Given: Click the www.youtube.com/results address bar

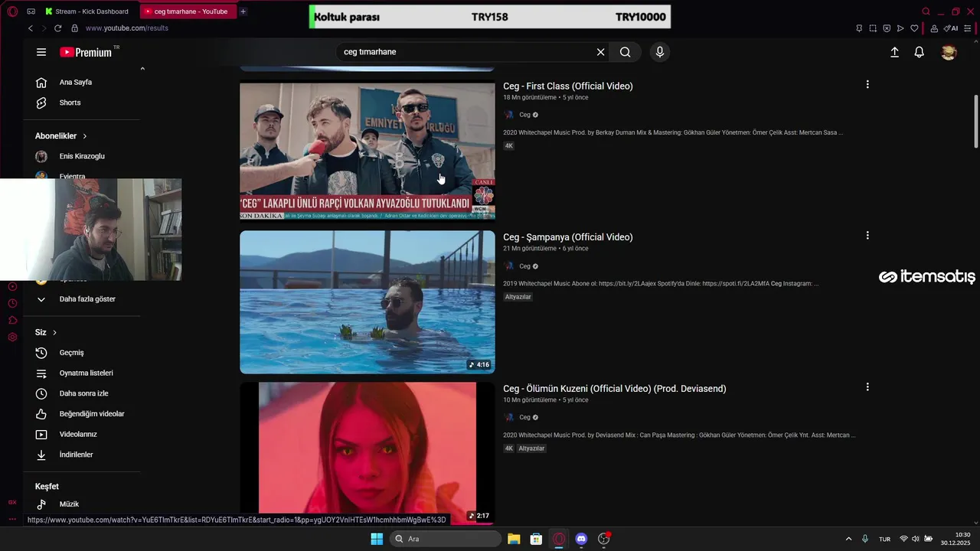Looking at the screenshot, I should 127,28.
